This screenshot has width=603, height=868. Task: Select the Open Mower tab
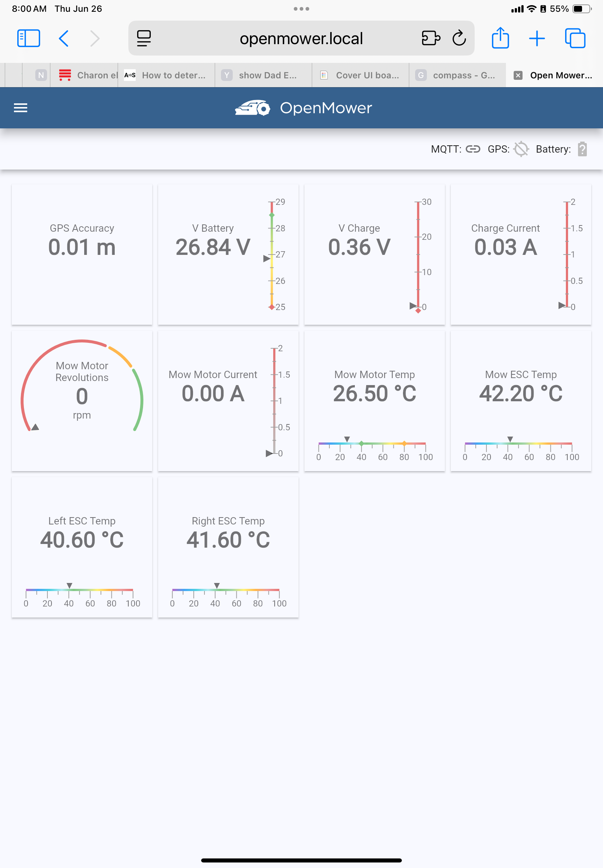click(554, 75)
